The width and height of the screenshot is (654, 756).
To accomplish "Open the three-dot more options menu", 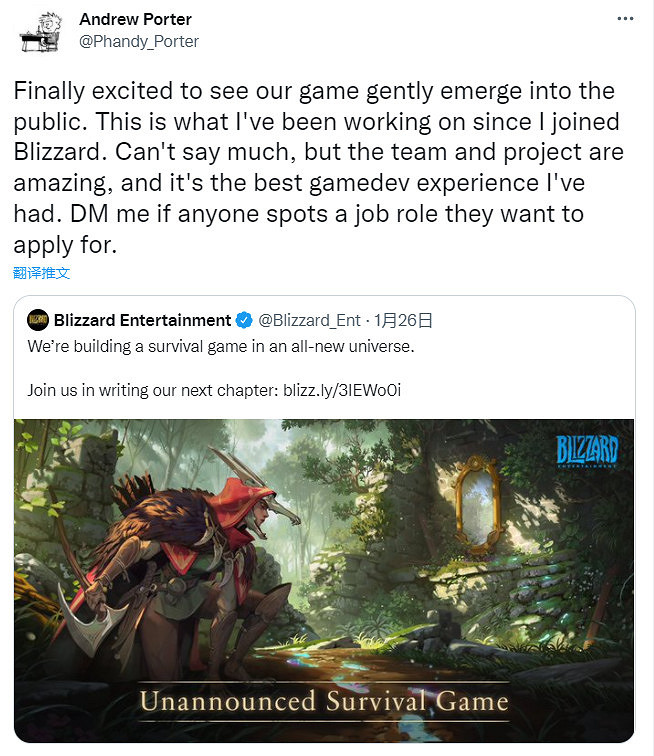I will (625, 19).
